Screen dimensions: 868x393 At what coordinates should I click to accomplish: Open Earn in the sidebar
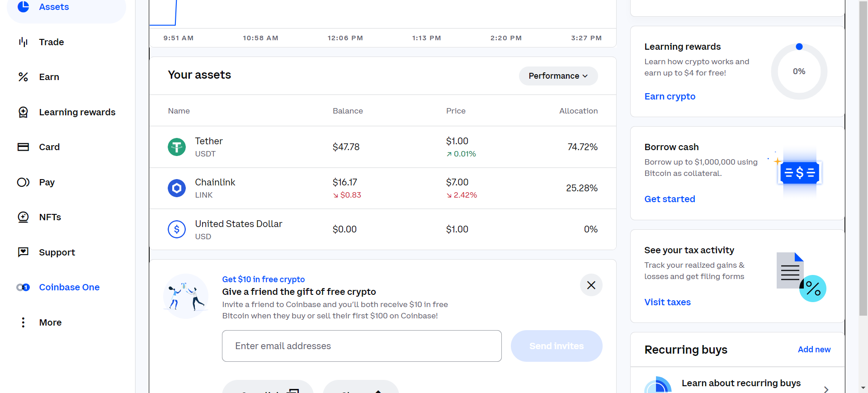[49, 77]
